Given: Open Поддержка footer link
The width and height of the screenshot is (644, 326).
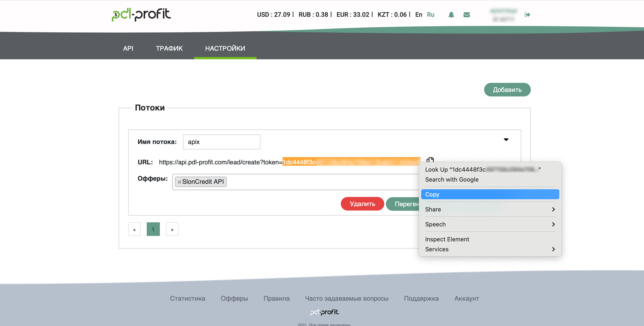Looking at the screenshot, I should click(x=421, y=298).
